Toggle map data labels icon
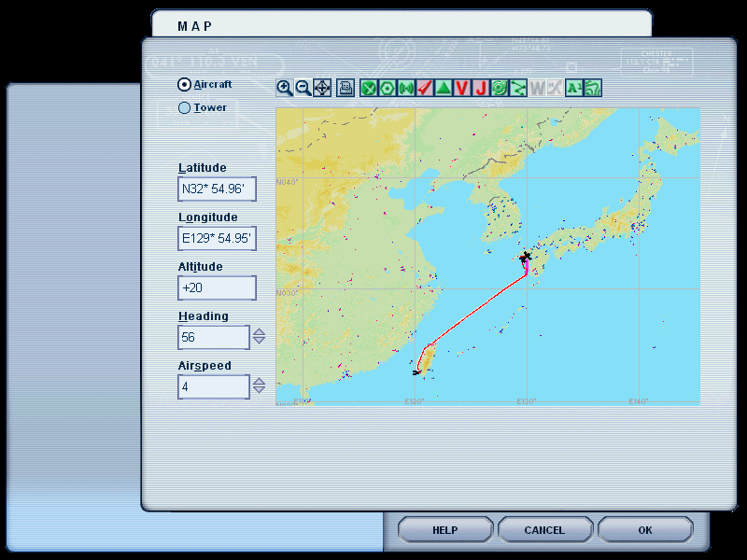This screenshot has height=560, width=747. coord(574,88)
